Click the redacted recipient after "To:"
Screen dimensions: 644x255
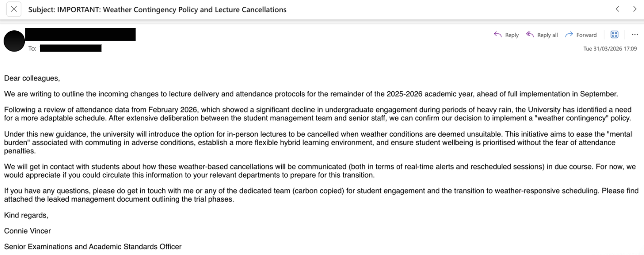tap(71, 48)
